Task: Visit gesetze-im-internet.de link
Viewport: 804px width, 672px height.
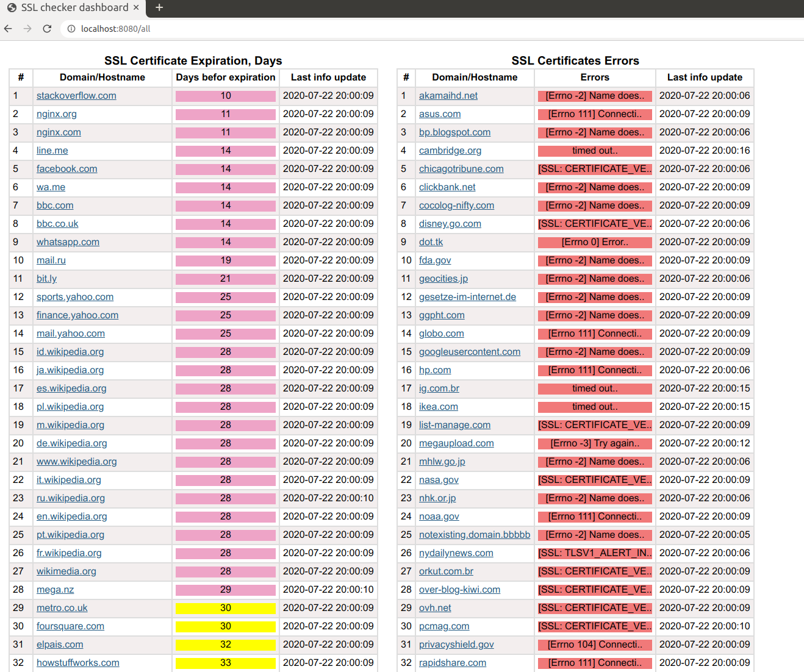Action: (x=467, y=297)
